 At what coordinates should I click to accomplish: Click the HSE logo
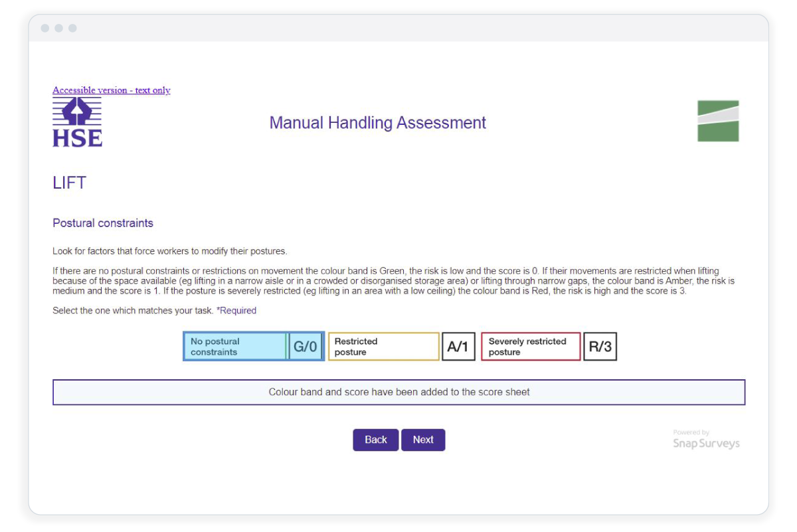[78, 122]
